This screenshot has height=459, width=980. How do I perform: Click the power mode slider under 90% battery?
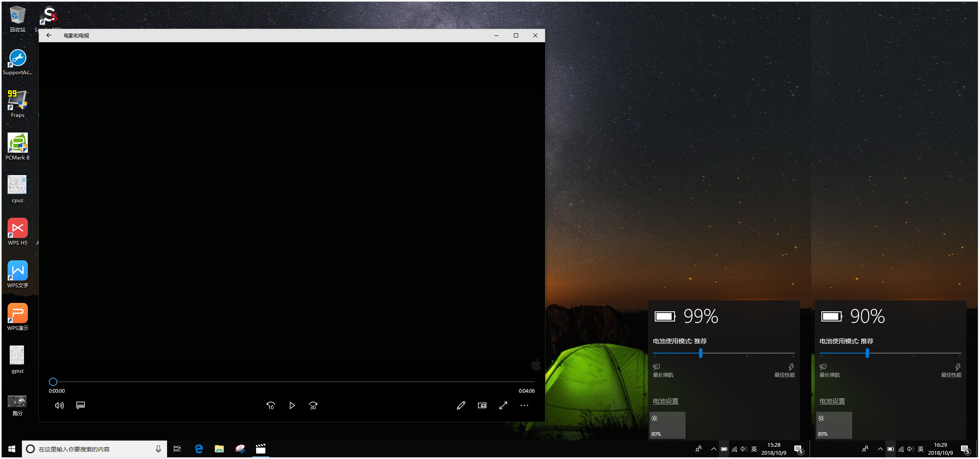(x=867, y=353)
